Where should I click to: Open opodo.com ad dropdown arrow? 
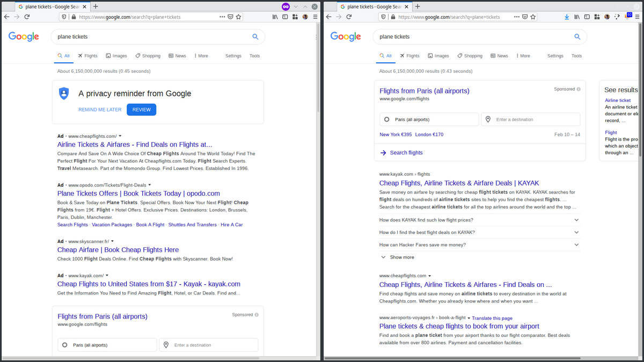149,184
